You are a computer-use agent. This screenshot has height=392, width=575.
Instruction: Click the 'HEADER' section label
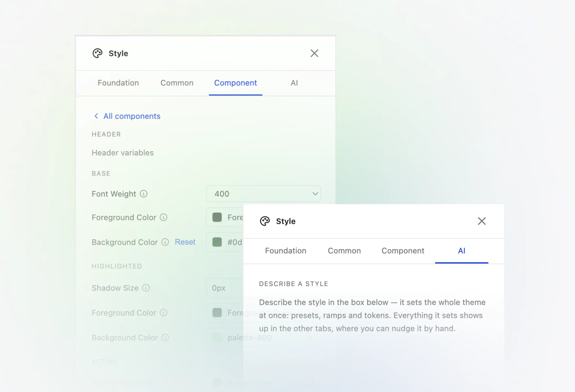[x=106, y=134]
